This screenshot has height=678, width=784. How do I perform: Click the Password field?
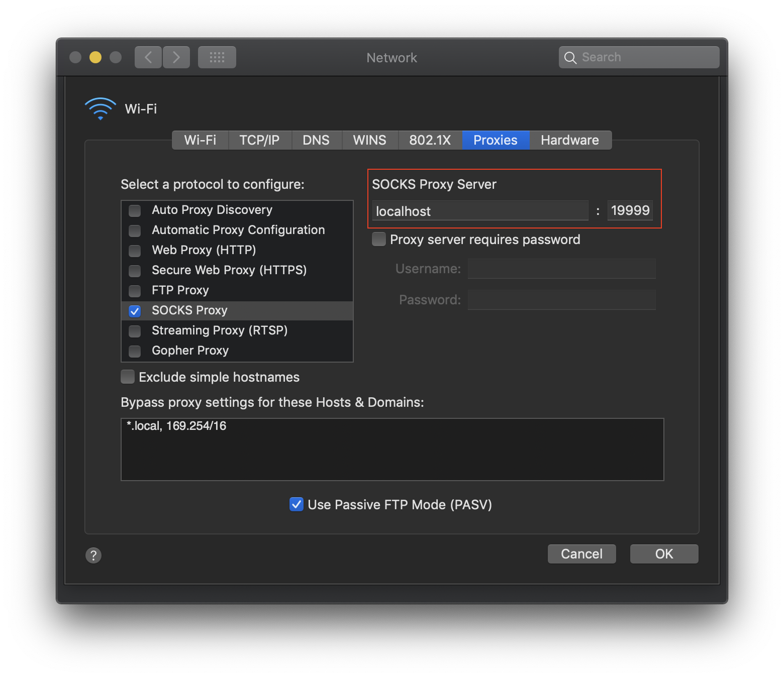(x=562, y=300)
